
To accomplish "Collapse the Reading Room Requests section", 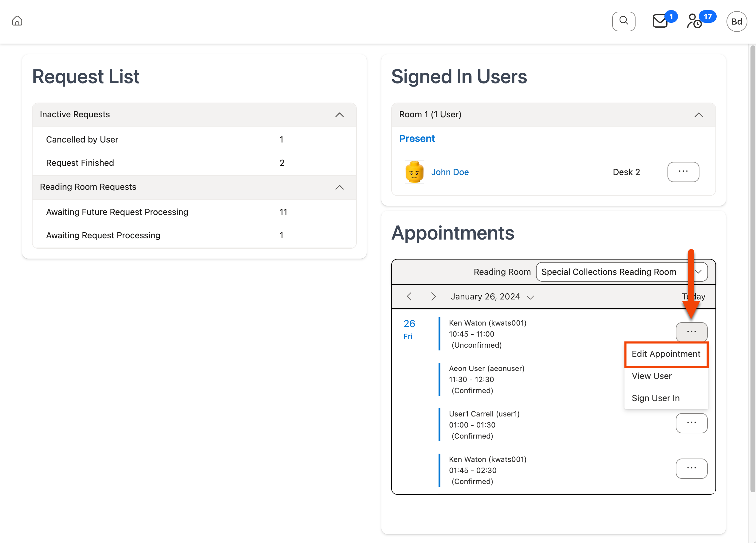I will [x=339, y=187].
